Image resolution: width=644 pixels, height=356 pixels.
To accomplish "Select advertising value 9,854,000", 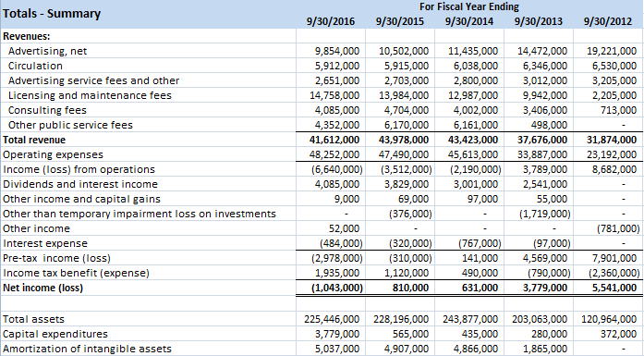I will point(337,51).
